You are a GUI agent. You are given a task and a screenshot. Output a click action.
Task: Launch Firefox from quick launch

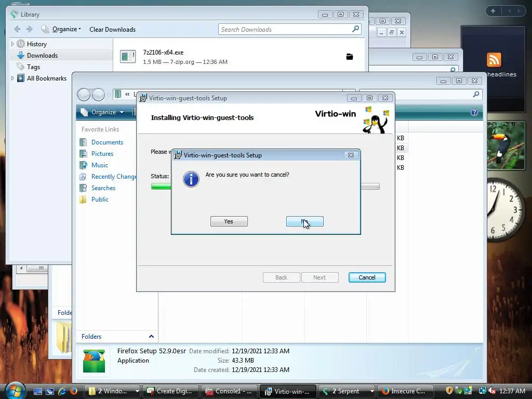pyautogui.click(x=74, y=391)
